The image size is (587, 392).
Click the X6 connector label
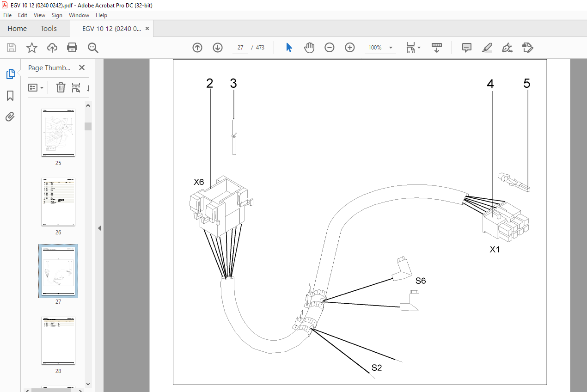tap(199, 182)
